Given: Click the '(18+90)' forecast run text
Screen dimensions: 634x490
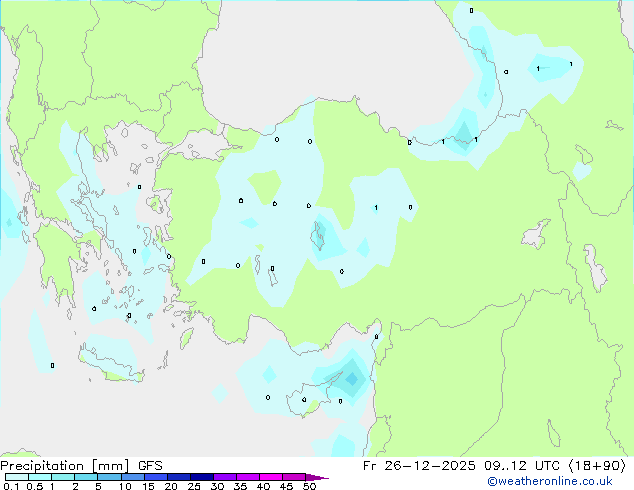Looking at the screenshot, I should point(597,466).
